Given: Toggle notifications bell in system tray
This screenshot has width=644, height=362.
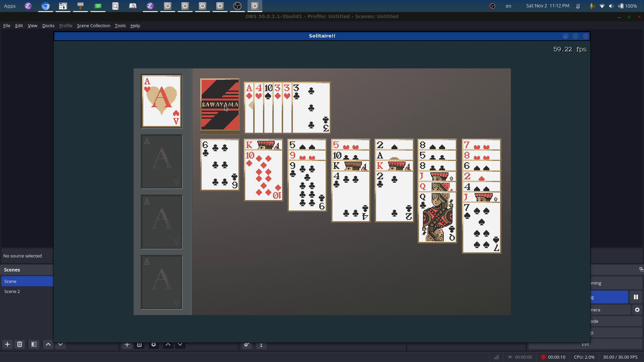Looking at the screenshot, I should point(578,6).
